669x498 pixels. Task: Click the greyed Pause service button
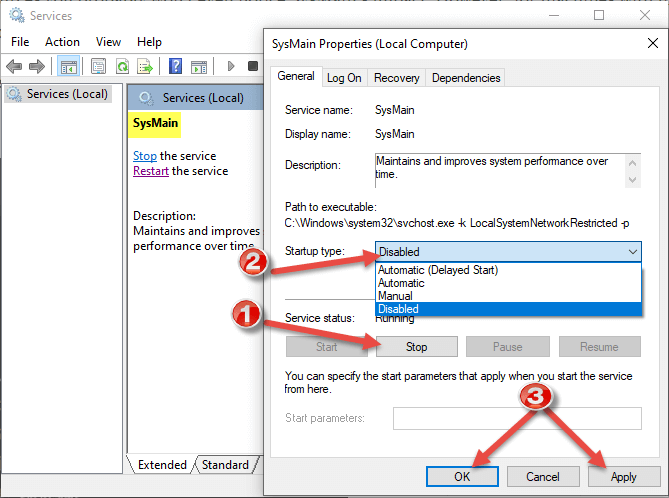pos(508,347)
